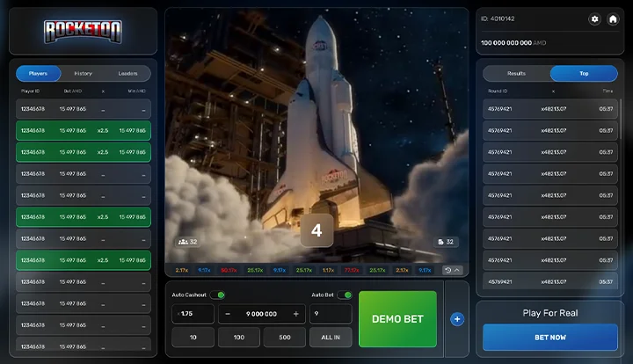
Task: Click the Player ID column header
Action: click(30, 91)
